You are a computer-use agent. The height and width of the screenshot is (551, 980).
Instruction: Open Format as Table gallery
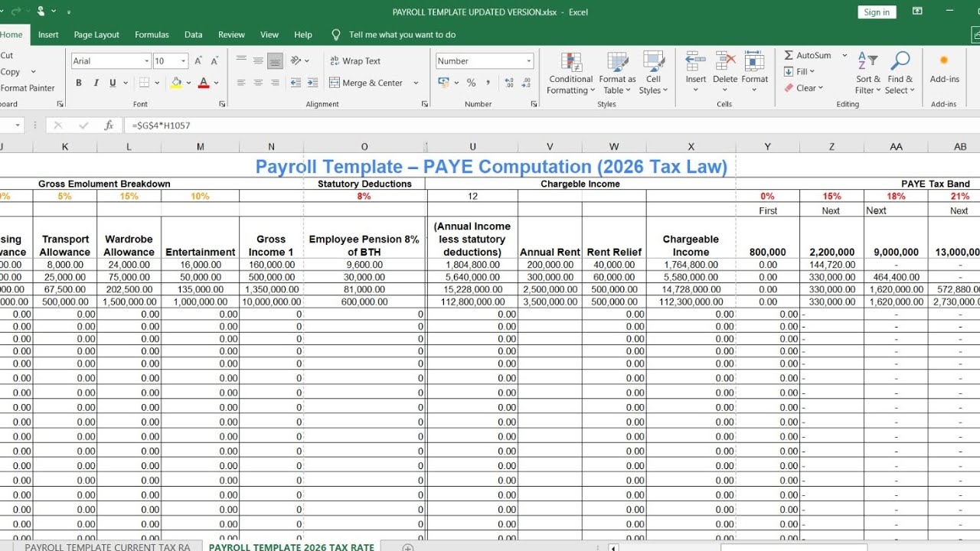click(x=617, y=73)
